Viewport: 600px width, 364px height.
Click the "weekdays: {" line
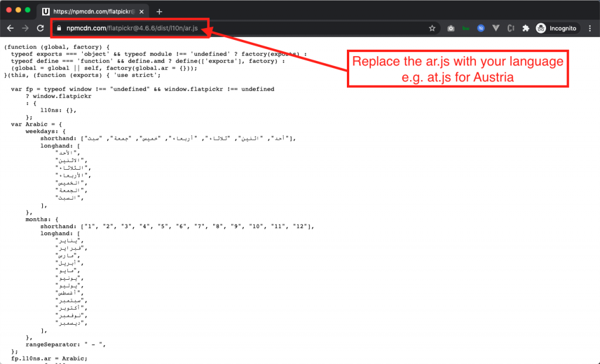coord(46,132)
